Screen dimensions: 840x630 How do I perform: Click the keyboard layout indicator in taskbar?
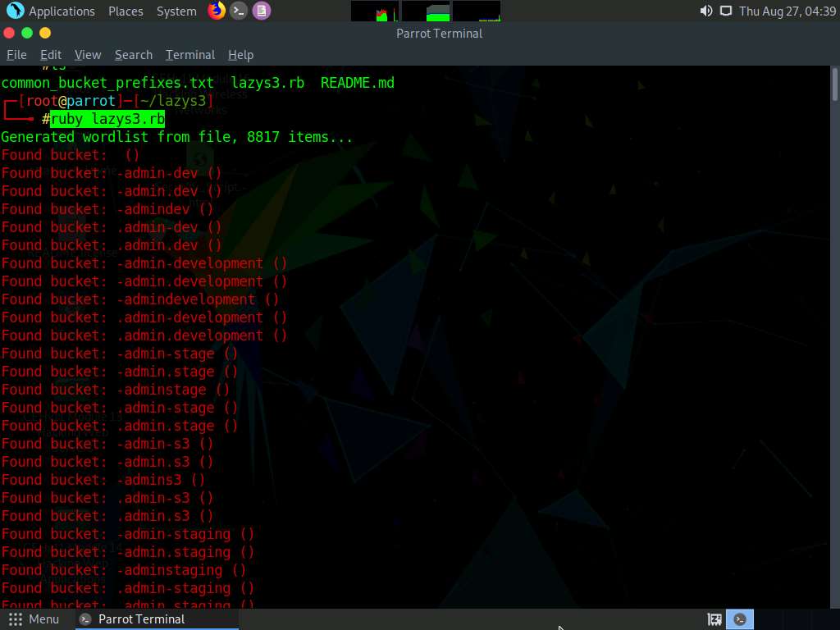[714, 619]
